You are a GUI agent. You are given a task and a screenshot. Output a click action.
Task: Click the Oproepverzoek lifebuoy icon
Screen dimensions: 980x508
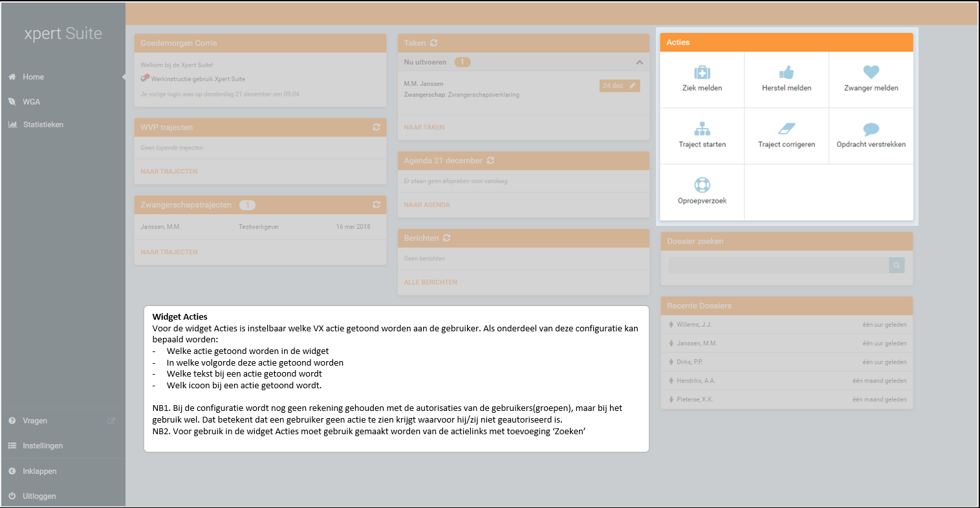(x=702, y=185)
